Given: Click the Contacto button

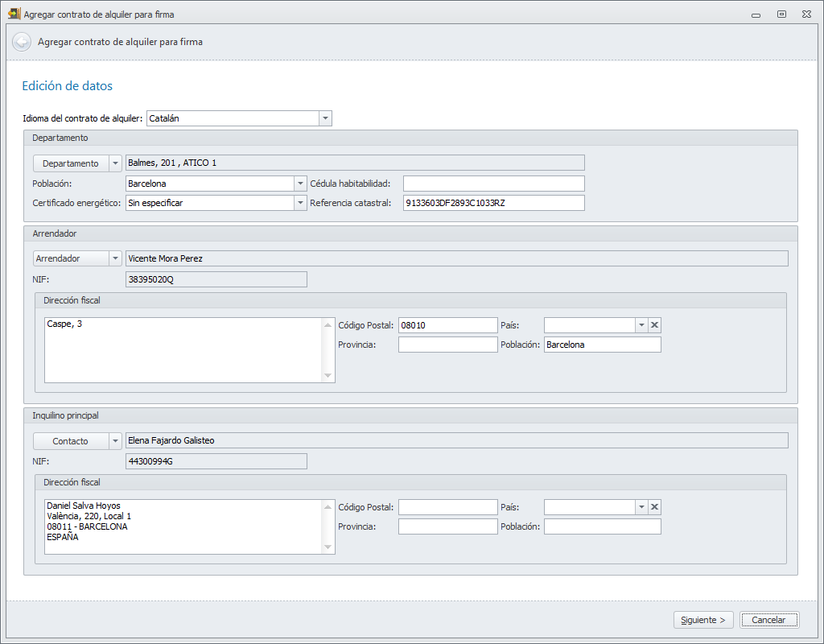Looking at the screenshot, I should coord(71,441).
